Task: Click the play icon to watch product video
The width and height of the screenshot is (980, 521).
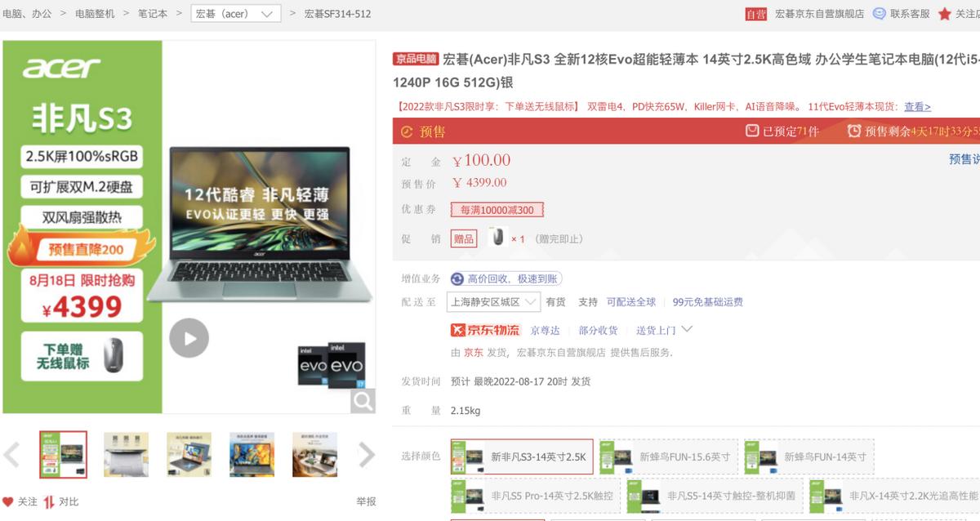Action: pos(189,338)
